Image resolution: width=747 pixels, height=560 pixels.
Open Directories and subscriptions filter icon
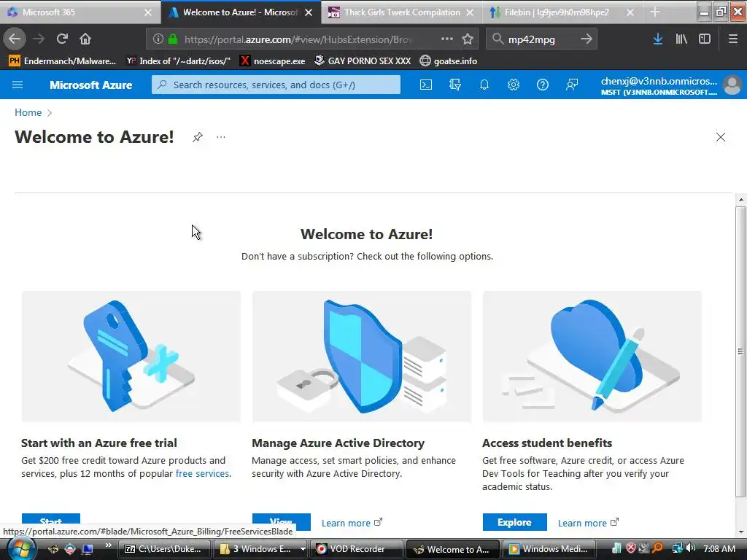coord(455,85)
